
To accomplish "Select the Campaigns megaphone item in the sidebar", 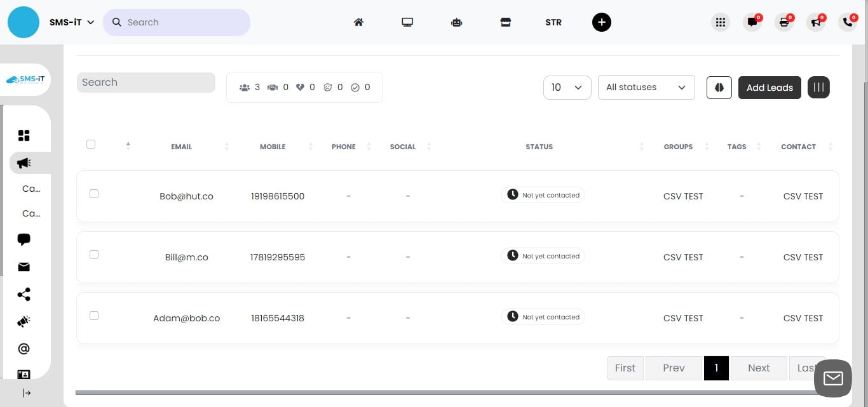I will 24,163.
